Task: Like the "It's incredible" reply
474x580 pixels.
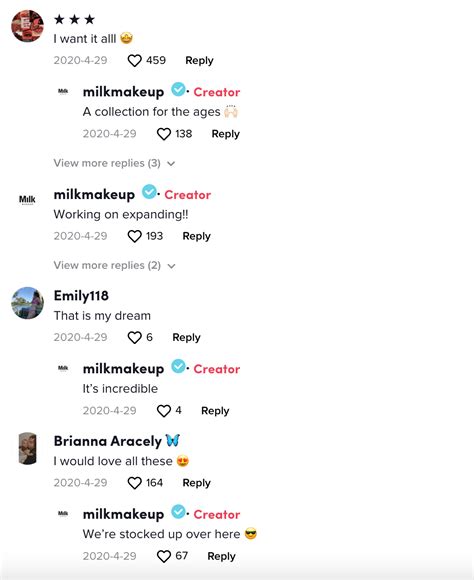Action: point(164,411)
